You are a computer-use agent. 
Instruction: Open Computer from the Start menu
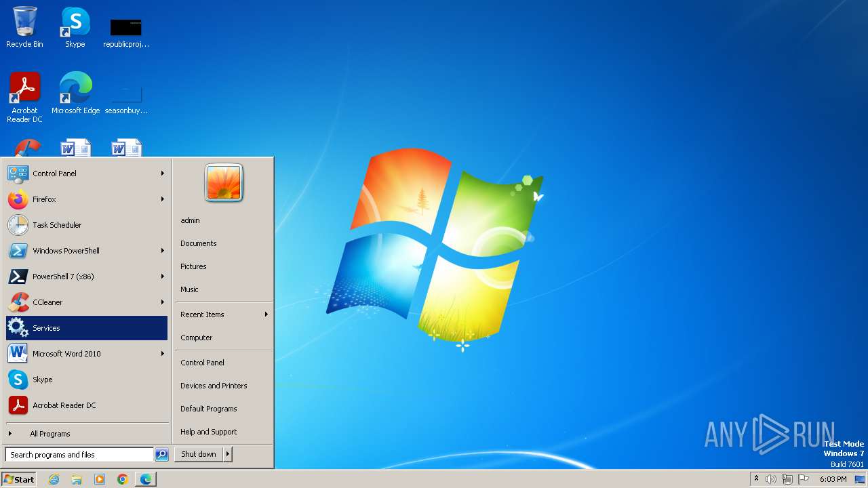(x=224, y=338)
